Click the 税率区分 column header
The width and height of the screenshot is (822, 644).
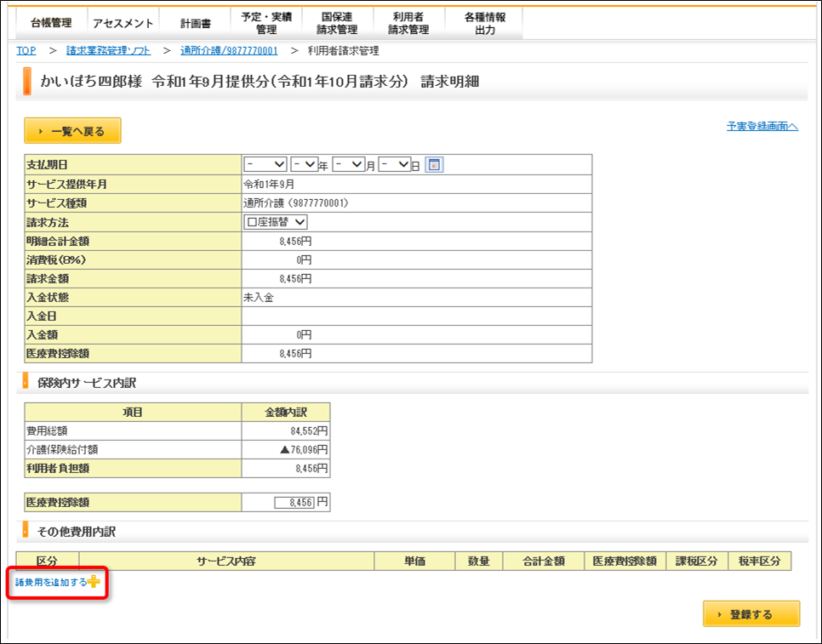click(760, 561)
